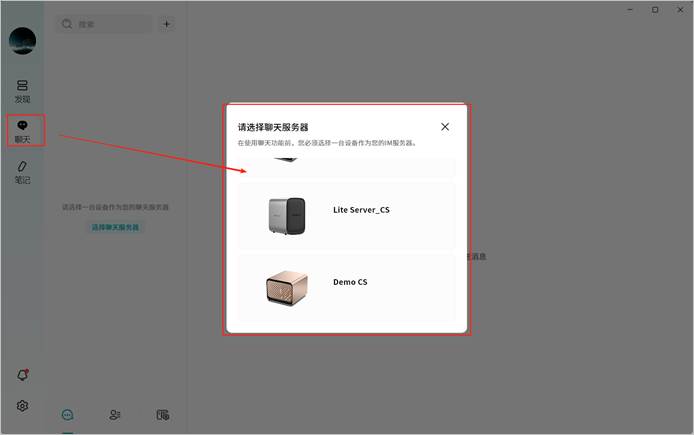Switch to the 聊天 (Chat) sidebar section

(22, 131)
